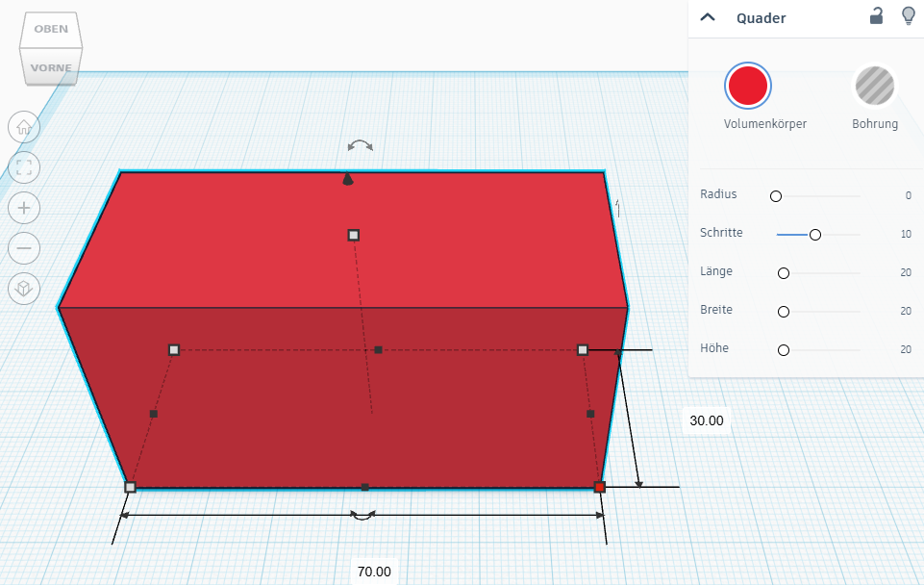Click the Home view icon
Screen dimensions: 924x585
(x=24, y=127)
